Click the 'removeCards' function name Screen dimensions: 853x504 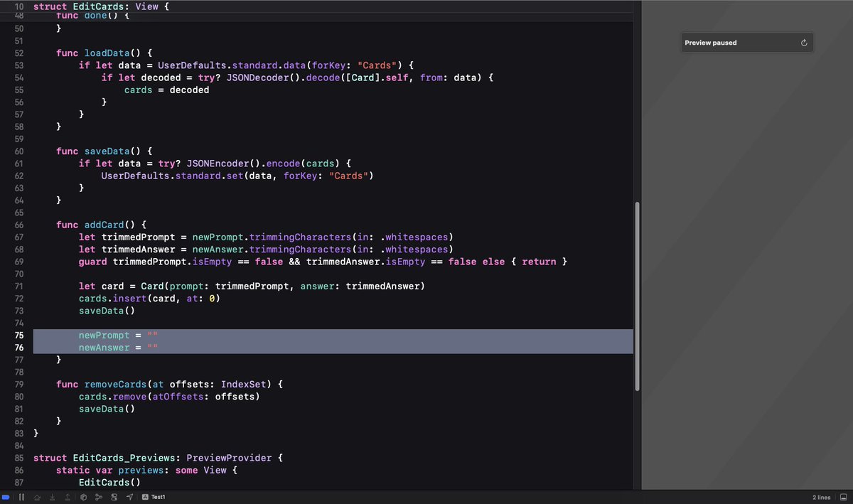116,384
